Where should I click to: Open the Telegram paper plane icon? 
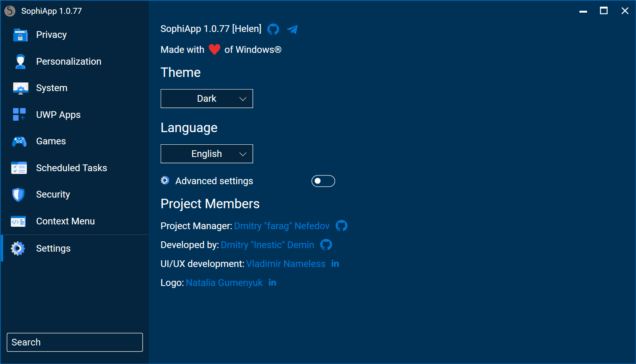[293, 29]
